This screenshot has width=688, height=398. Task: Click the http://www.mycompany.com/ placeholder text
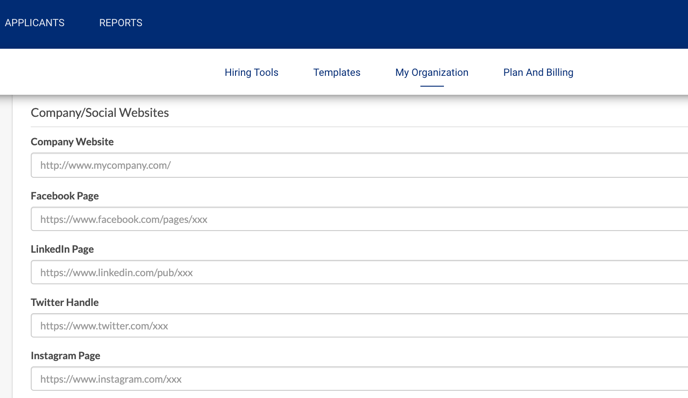click(x=105, y=165)
